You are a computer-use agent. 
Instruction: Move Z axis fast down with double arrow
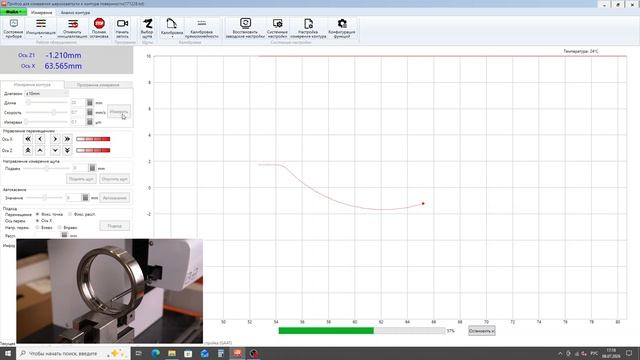click(x=67, y=151)
